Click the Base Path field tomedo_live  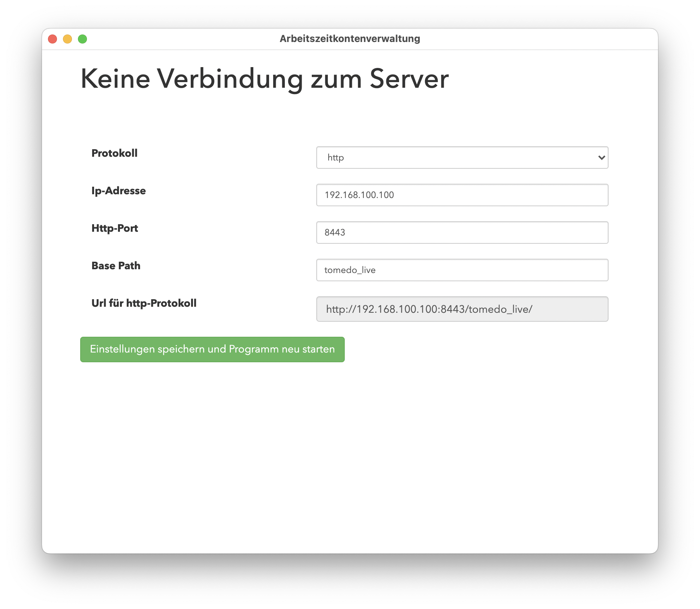[462, 270]
